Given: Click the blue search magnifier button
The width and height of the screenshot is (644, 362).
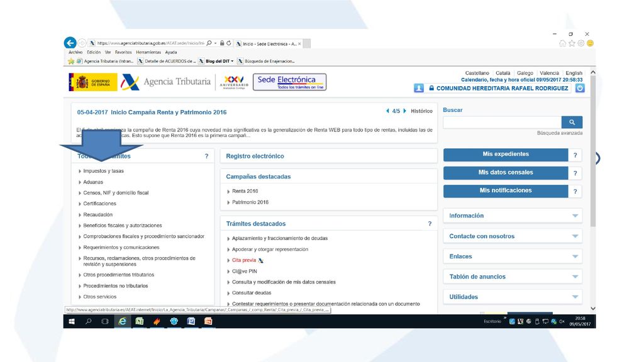Looking at the screenshot, I should point(572,123).
